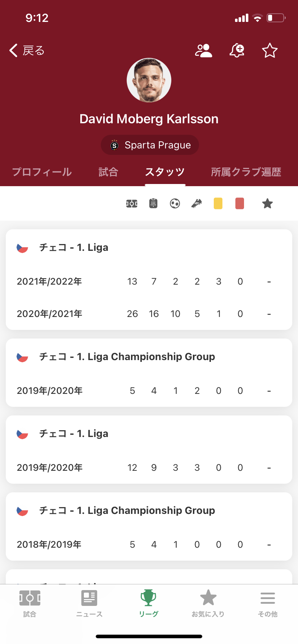The width and height of the screenshot is (298, 644).
Task: Tap the notification bell with plus icon
Action: pyautogui.click(x=237, y=51)
